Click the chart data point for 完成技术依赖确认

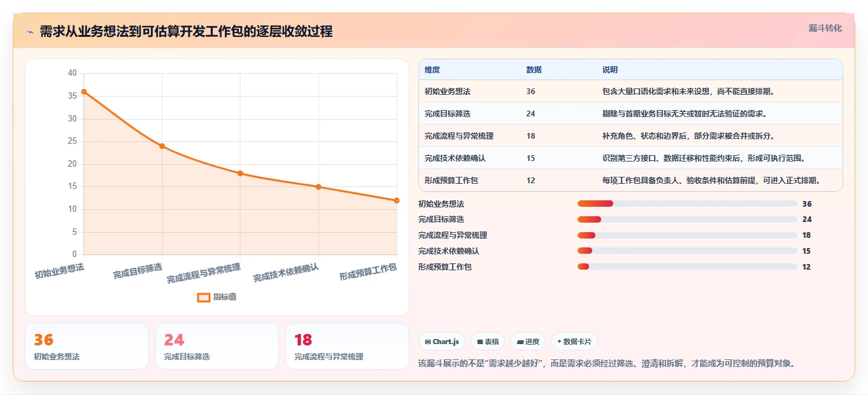(318, 187)
